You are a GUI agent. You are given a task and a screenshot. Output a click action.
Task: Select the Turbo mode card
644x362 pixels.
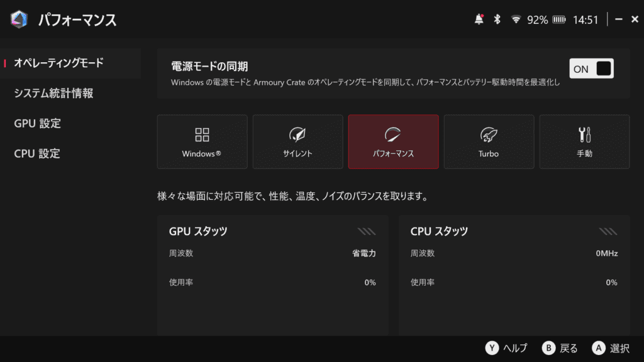(x=489, y=141)
